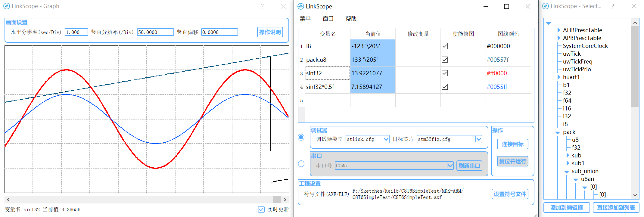The image size is (644, 217).
Task: Expand the sub tree node
Action: [568, 155]
